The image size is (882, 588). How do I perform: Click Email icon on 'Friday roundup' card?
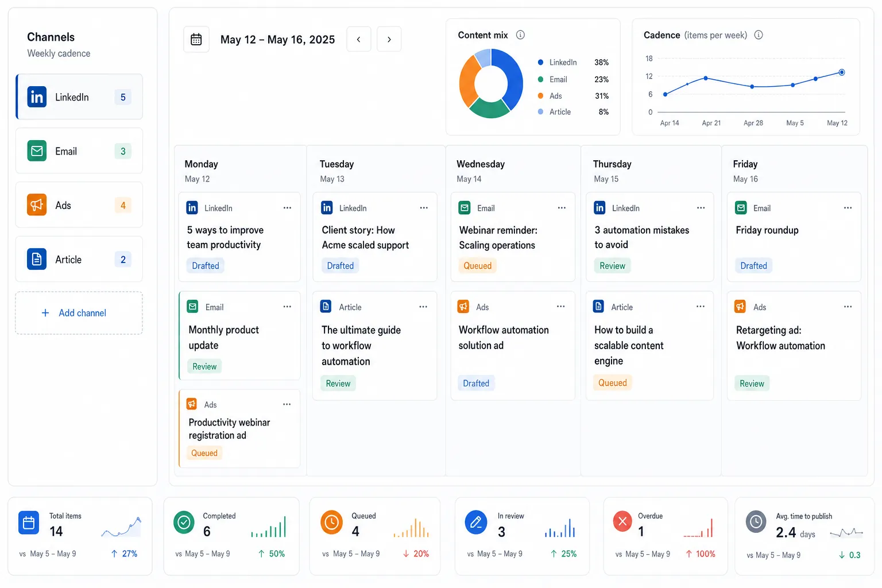[741, 208]
